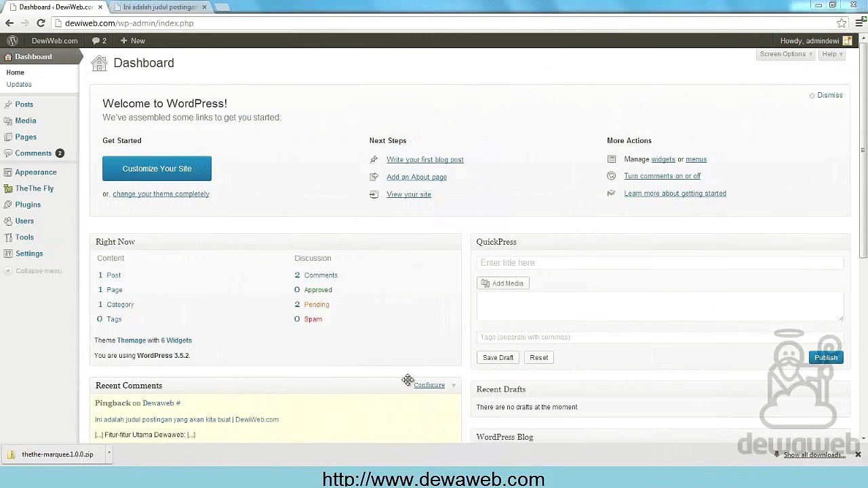
Task: Toggle the Recent Comments panel arrow
Action: 454,385
